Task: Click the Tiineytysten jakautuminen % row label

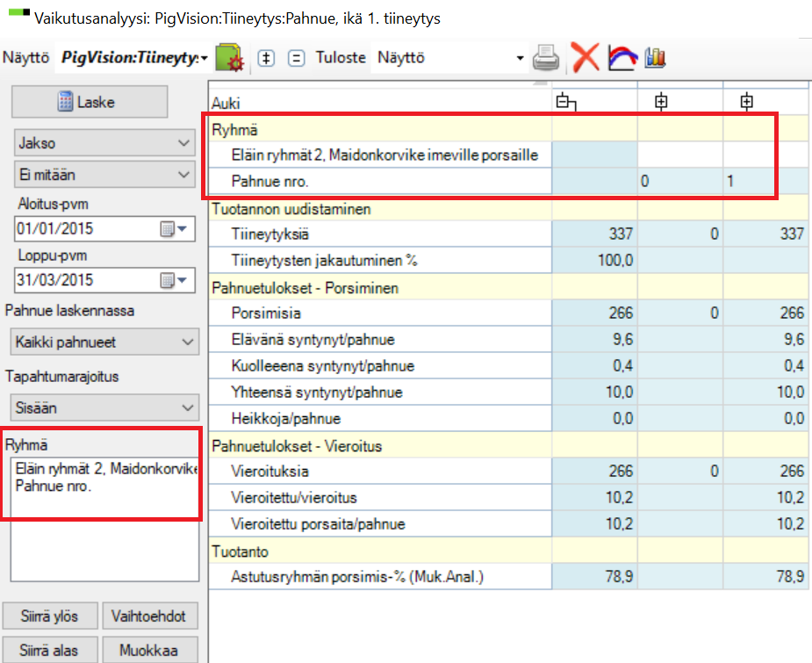Action: (x=324, y=260)
